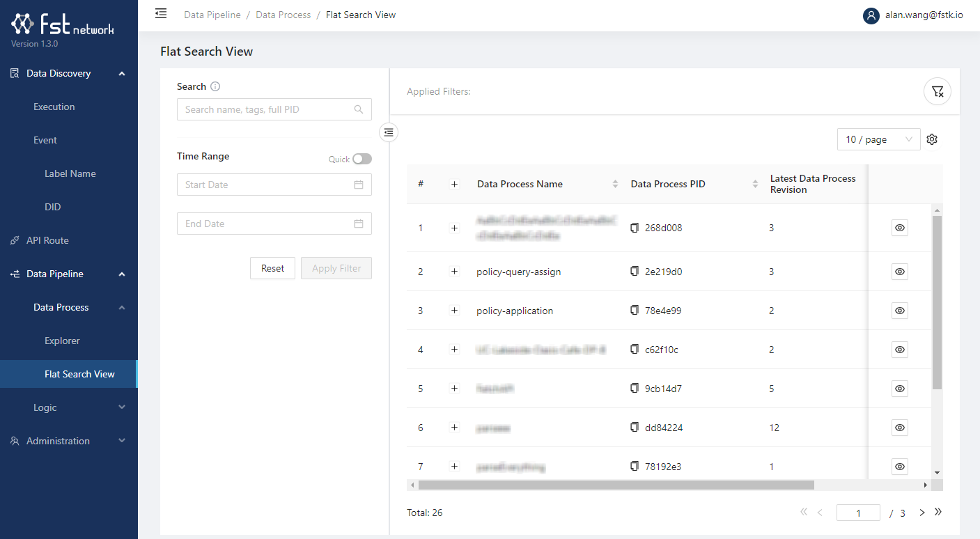Click the horizontal table scrollbar
The height and width of the screenshot is (539, 980).
pos(616,485)
